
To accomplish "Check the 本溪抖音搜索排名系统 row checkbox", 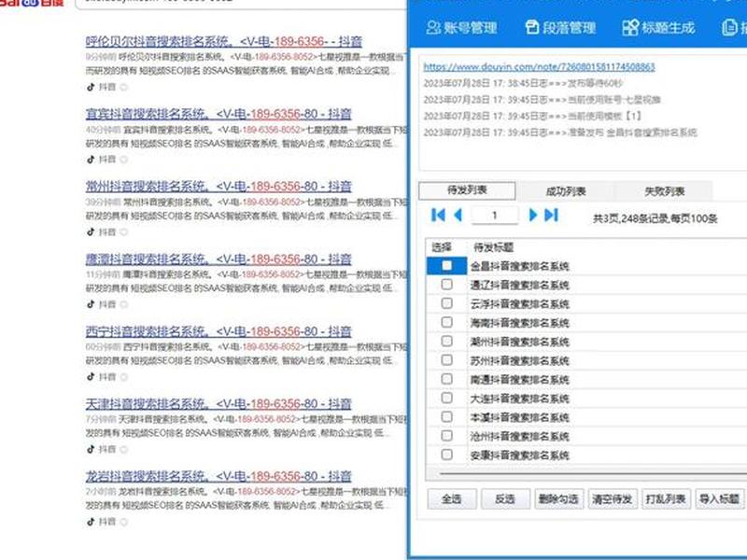I will point(447,417).
